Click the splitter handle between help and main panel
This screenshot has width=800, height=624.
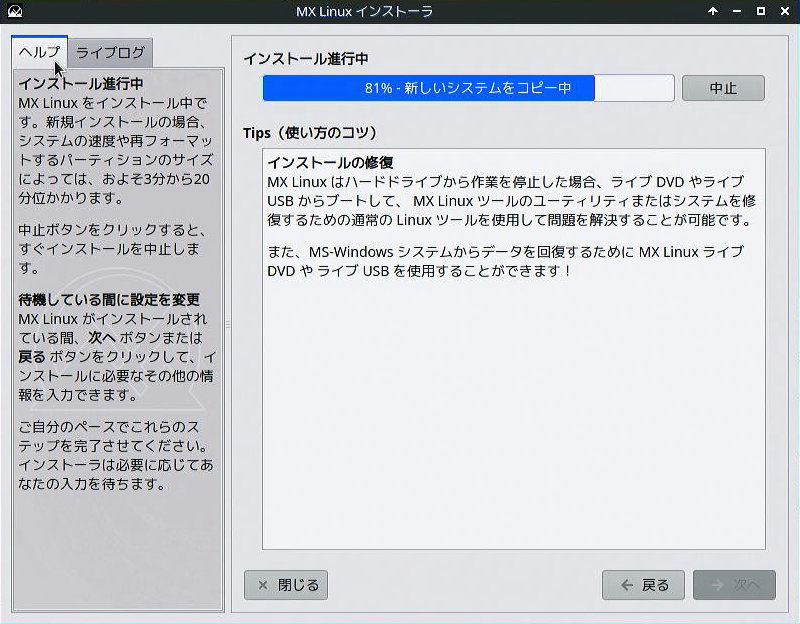click(228, 325)
